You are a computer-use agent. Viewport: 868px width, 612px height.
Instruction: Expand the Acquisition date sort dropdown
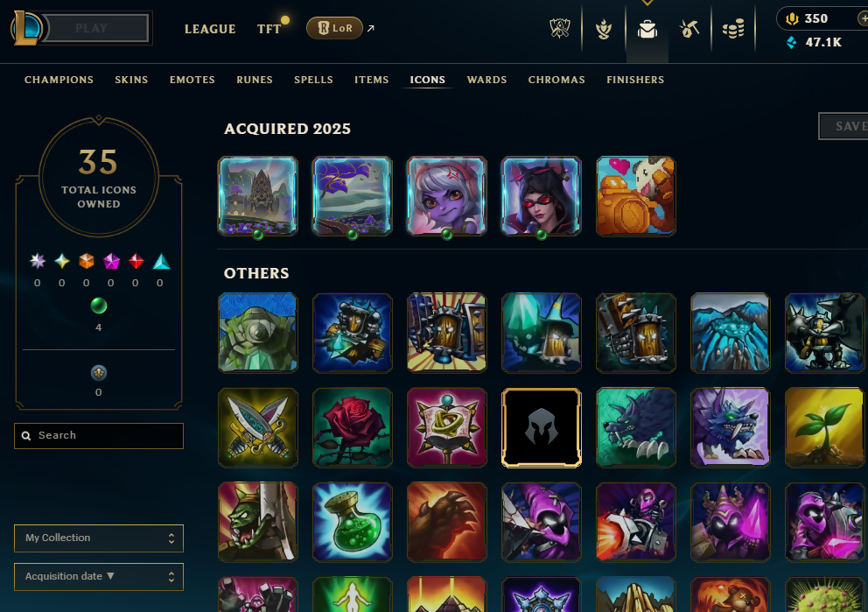pyautogui.click(x=99, y=577)
